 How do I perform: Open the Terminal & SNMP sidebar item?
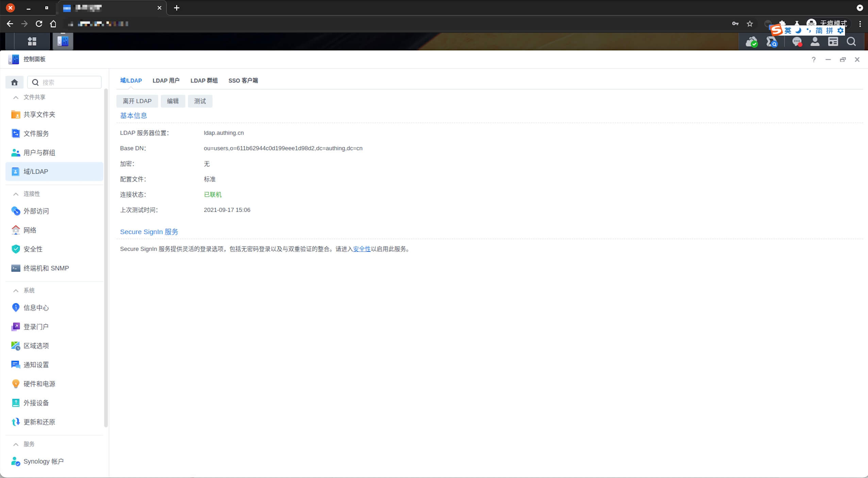click(x=54, y=268)
